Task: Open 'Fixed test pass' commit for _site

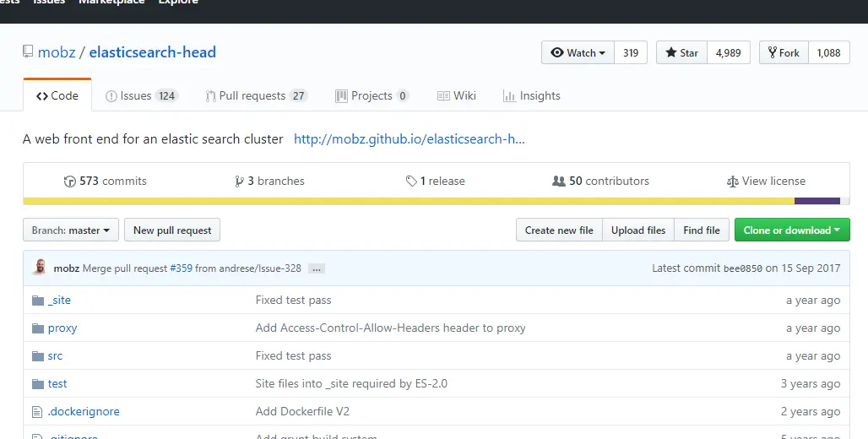Action: tap(293, 300)
